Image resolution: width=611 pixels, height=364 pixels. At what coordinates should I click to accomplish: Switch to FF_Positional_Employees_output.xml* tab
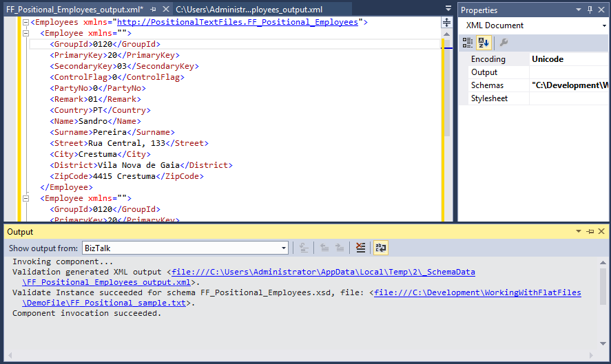pyautogui.click(x=75, y=10)
